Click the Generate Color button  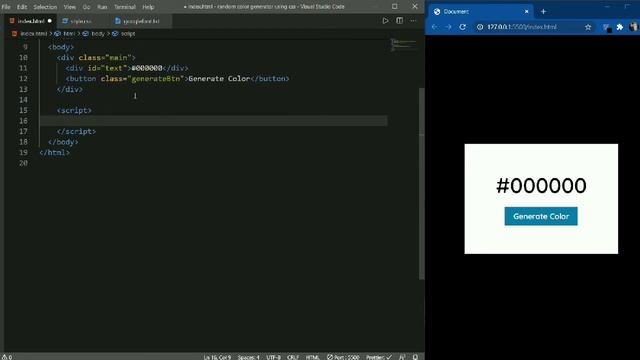pos(541,216)
